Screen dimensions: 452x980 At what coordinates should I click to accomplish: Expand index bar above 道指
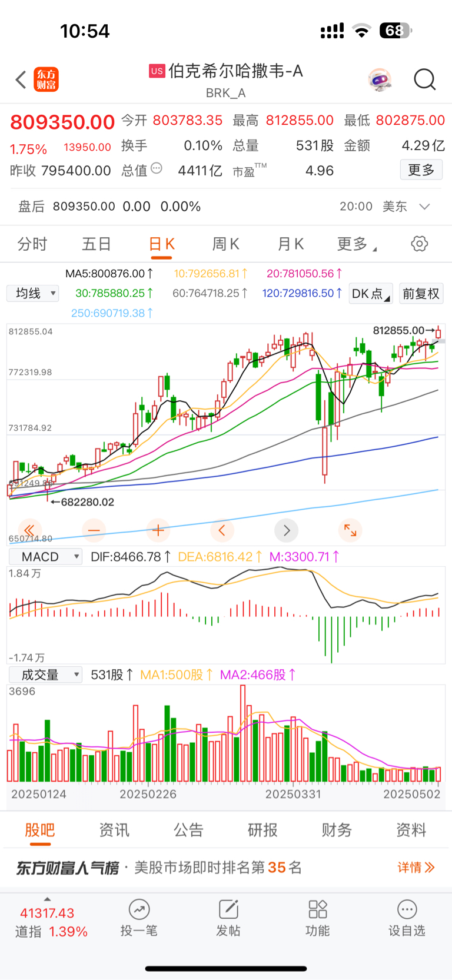47,899
